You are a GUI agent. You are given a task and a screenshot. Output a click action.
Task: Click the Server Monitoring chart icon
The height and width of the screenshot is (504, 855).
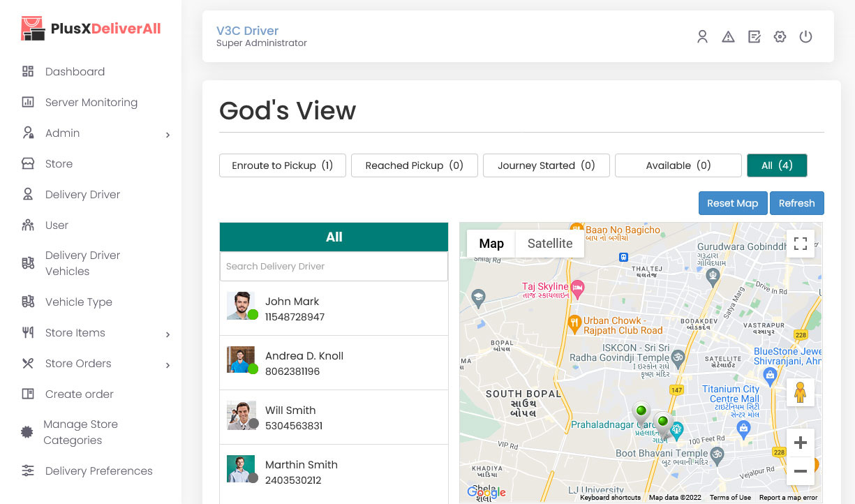[x=28, y=102]
